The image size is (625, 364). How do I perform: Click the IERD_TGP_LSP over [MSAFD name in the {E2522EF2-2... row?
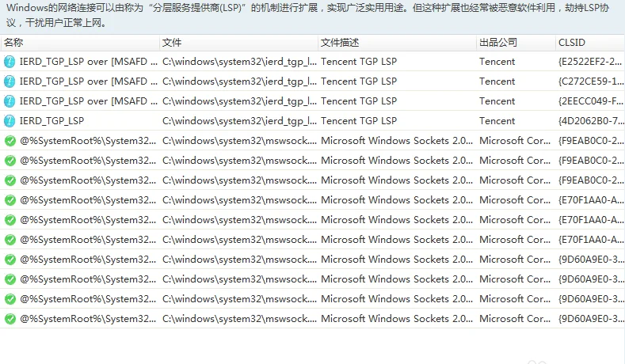(x=89, y=62)
